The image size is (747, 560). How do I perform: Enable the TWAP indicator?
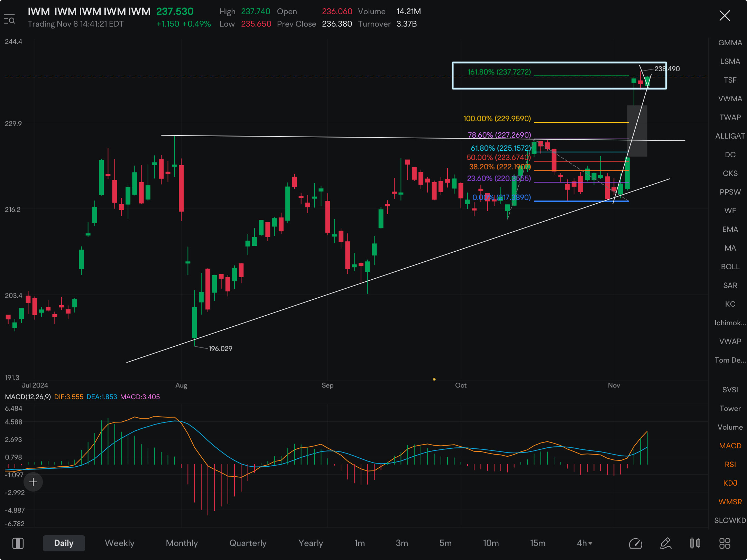pyautogui.click(x=730, y=118)
